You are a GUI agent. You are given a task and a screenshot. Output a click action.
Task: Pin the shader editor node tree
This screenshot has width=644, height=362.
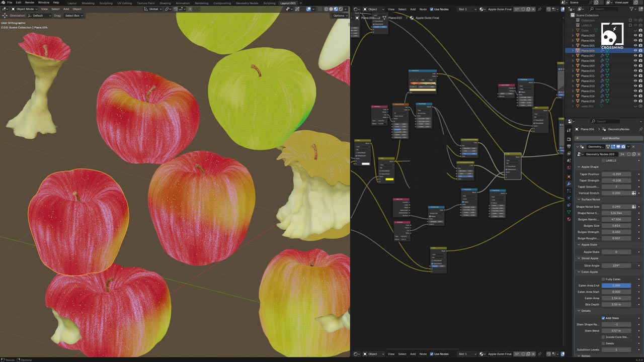click(540, 9)
